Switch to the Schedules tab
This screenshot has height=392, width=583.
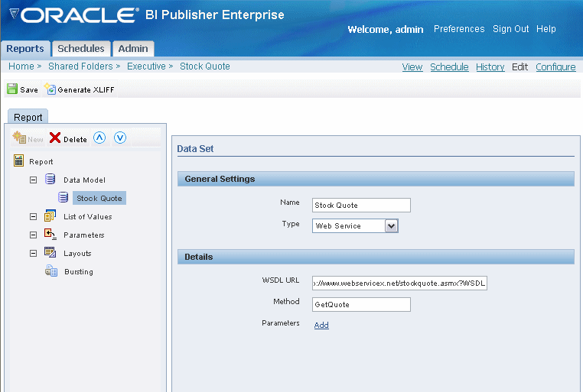81,49
